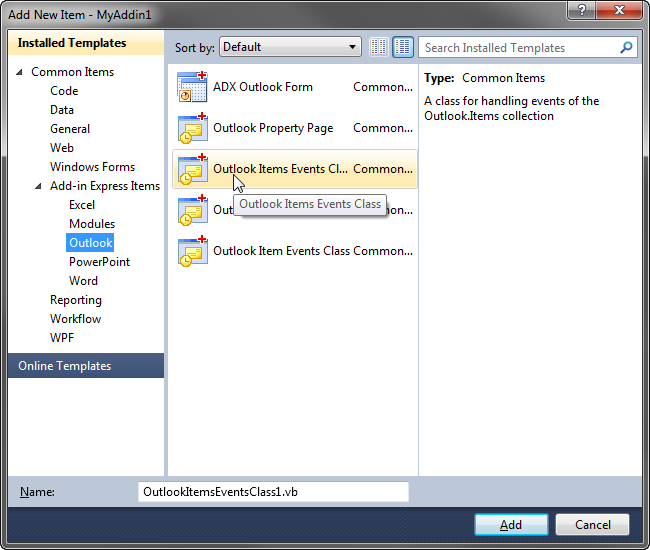
Task: Open the Help question mark button
Action: pyautogui.click(x=581, y=10)
